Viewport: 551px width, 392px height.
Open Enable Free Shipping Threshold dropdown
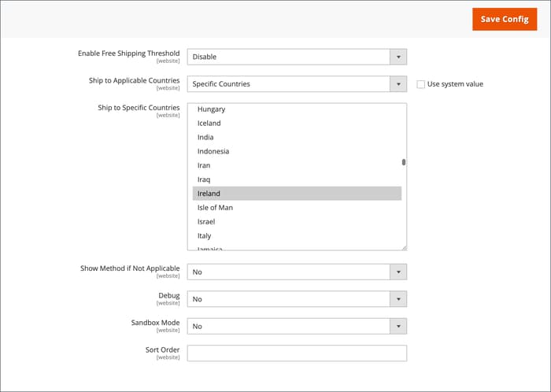tap(296, 57)
